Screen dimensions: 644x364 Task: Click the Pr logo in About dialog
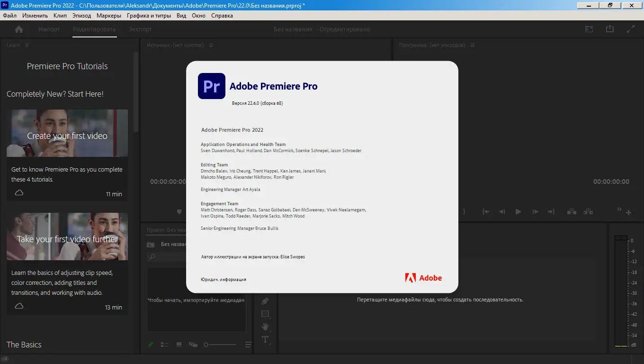(212, 86)
